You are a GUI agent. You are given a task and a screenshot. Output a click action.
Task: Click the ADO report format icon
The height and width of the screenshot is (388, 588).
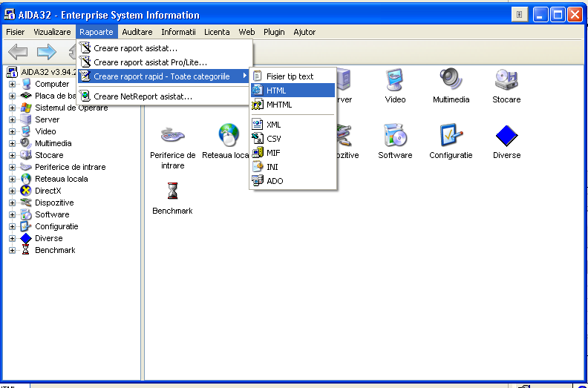pos(257,181)
